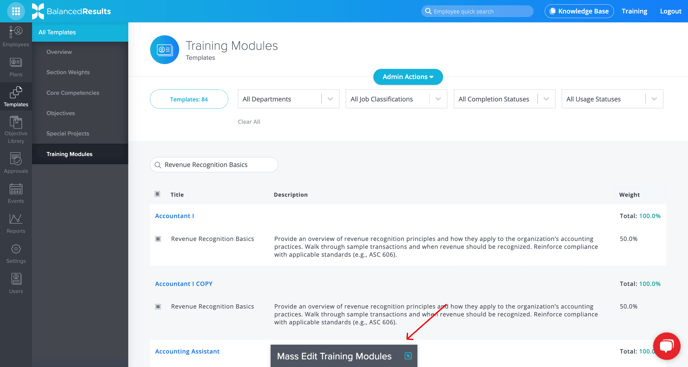Expand the All Departments dropdown
Image resolution: width=688 pixels, height=367 pixels.
click(x=288, y=99)
